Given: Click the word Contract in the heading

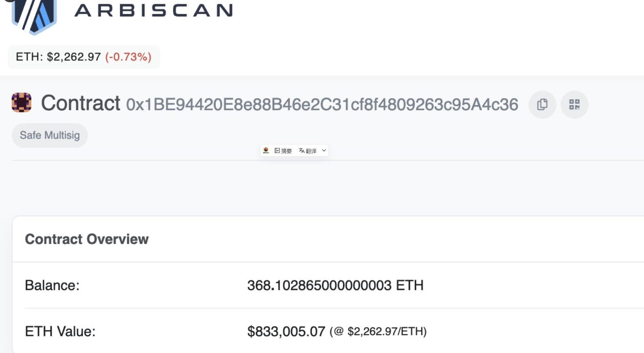Looking at the screenshot, I should 80,103.
